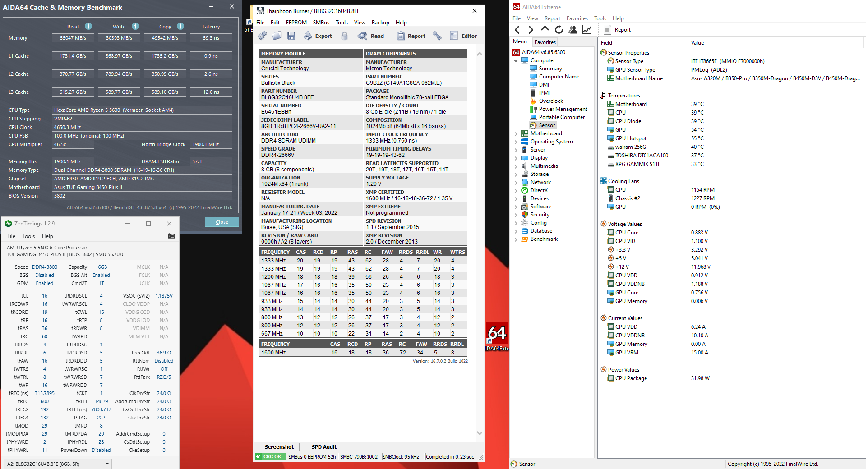This screenshot has width=868, height=469.
Task: Go back in AIDA64 Extreme navigation
Action: (x=517, y=30)
